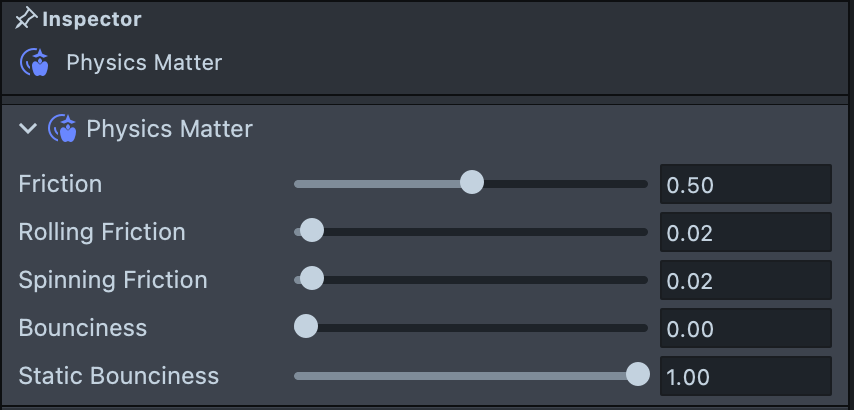Click the Friction slider handle
Screen dimensions: 854x410
click(x=471, y=183)
